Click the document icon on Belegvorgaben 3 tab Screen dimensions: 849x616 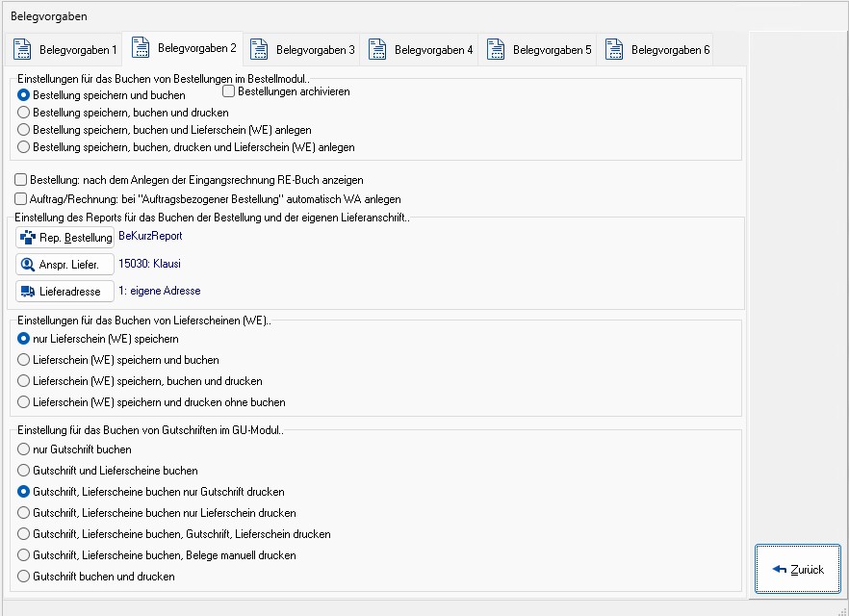point(259,49)
